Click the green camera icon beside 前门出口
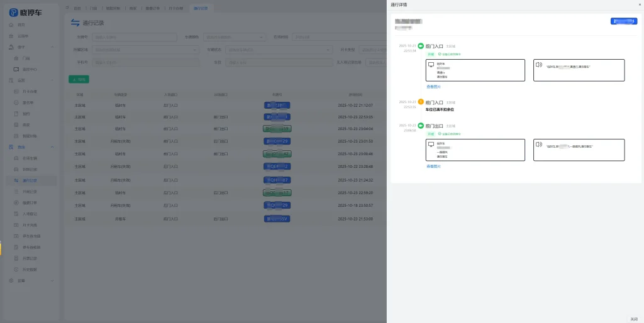Screen dimensions: 644x323 (x=421, y=126)
